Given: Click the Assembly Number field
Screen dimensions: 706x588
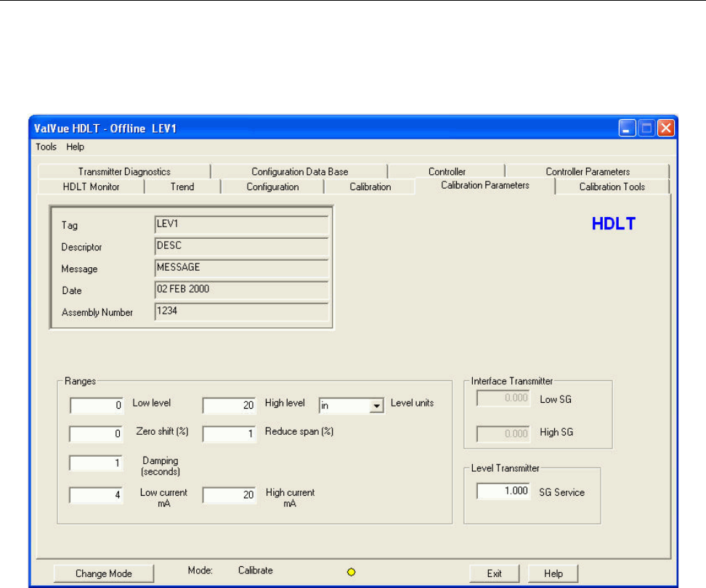Looking at the screenshot, I should pyautogui.click(x=242, y=311).
